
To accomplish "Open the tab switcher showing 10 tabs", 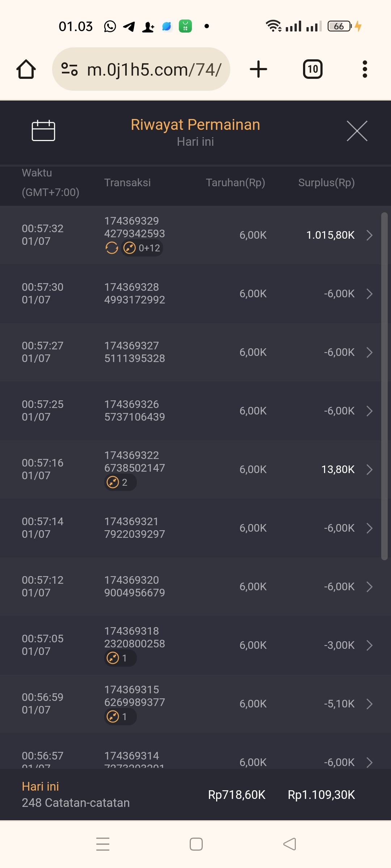I will (312, 69).
